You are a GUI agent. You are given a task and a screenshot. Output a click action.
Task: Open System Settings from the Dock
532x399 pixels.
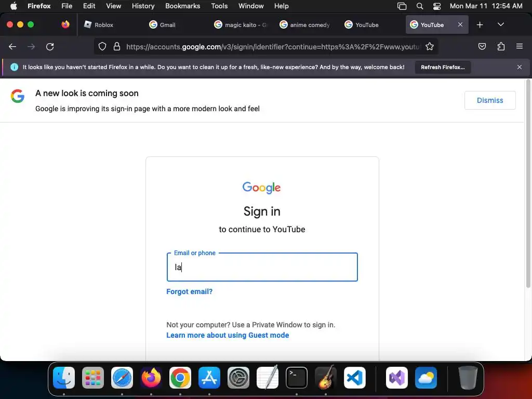point(238,378)
